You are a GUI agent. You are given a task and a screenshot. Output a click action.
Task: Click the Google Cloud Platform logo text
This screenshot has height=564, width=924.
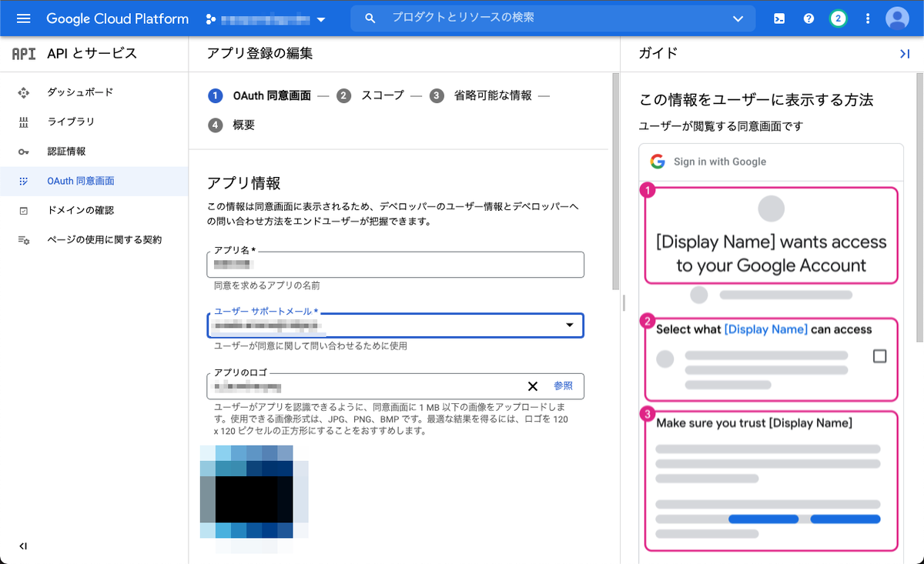(117, 18)
